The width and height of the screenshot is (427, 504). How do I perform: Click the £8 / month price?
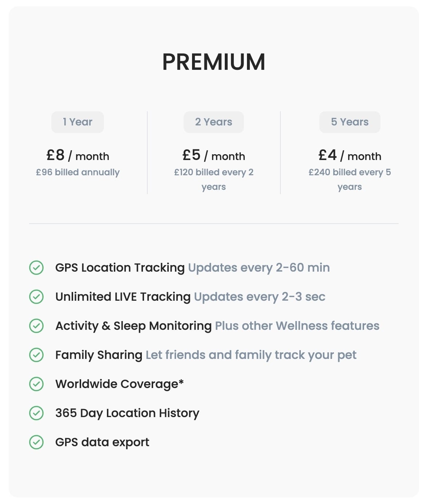[x=77, y=156]
